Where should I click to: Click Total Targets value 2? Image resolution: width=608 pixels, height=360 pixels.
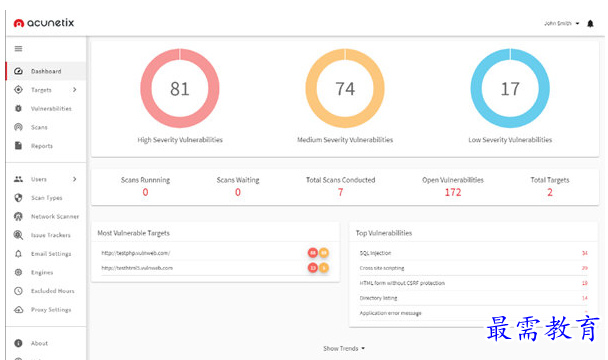pyautogui.click(x=550, y=192)
